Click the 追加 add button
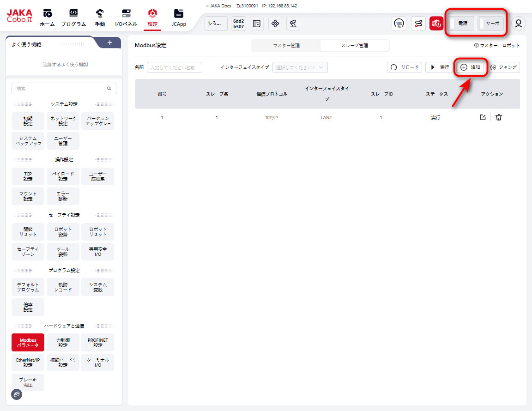The width and height of the screenshot is (532, 411). coord(471,67)
